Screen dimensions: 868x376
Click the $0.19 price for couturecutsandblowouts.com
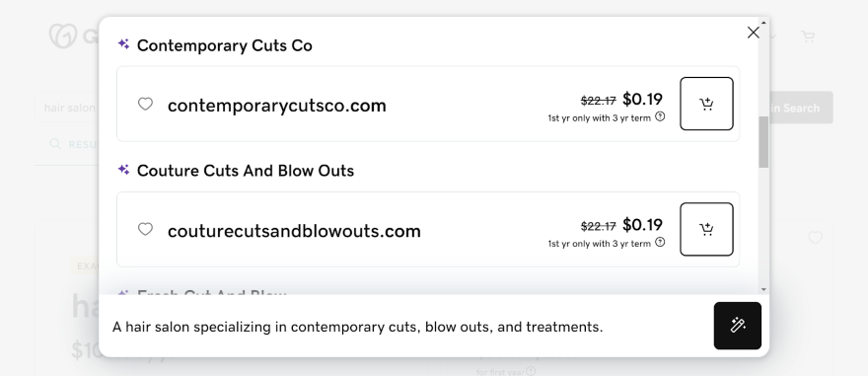tap(642, 225)
